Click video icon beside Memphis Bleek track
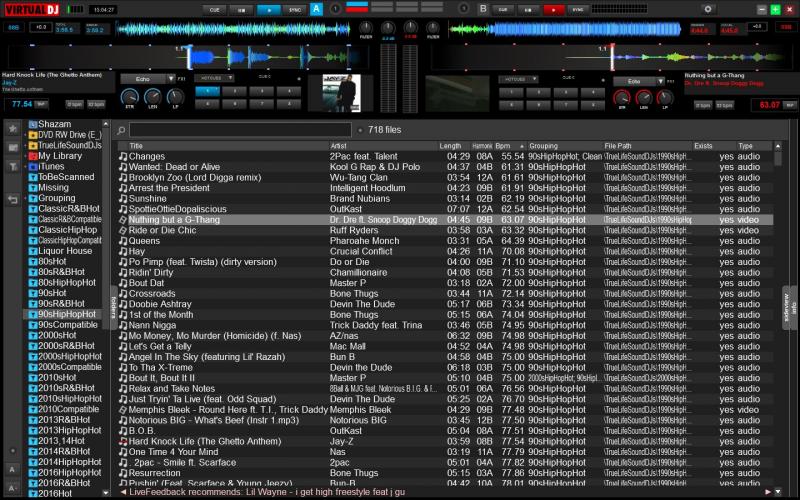The width and height of the screenshot is (800, 500). (x=123, y=410)
